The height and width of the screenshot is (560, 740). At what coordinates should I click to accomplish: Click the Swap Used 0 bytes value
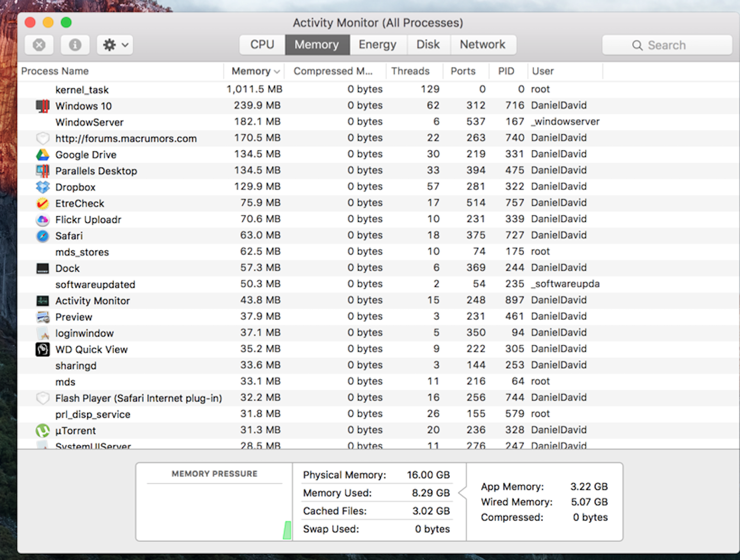tap(432, 529)
